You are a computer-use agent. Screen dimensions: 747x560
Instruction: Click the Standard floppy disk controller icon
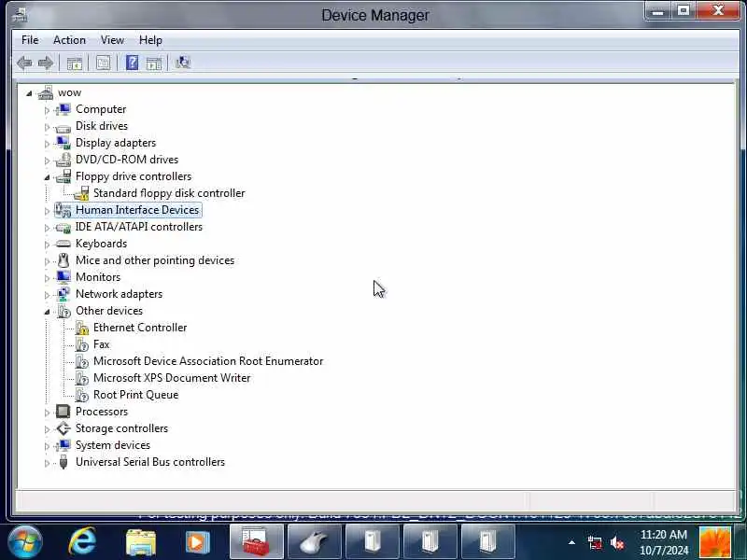pyautogui.click(x=81, y=193)
